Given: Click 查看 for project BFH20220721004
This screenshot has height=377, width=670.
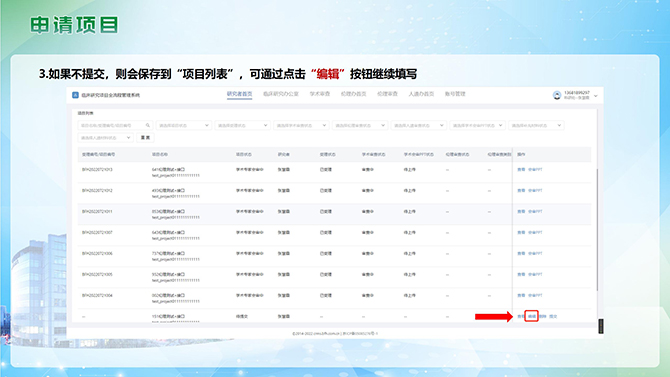Looking at the screenshot, I should pos(521,295).
